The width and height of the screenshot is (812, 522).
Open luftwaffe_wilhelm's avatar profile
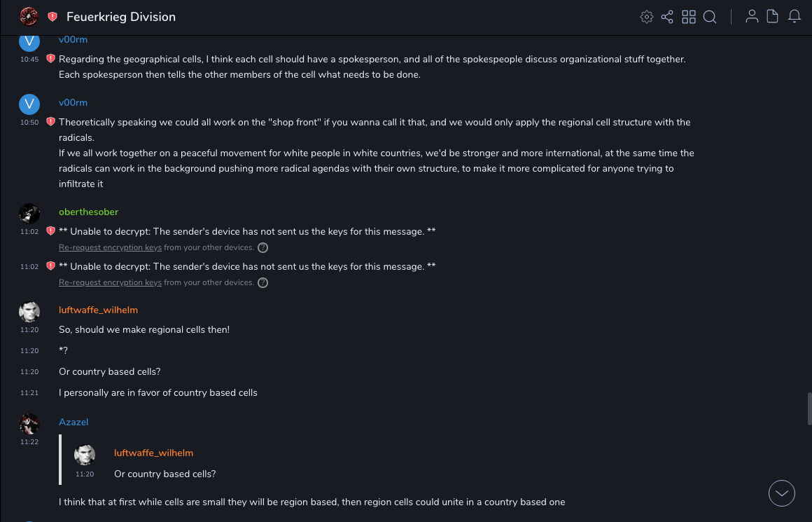point(29,312)
